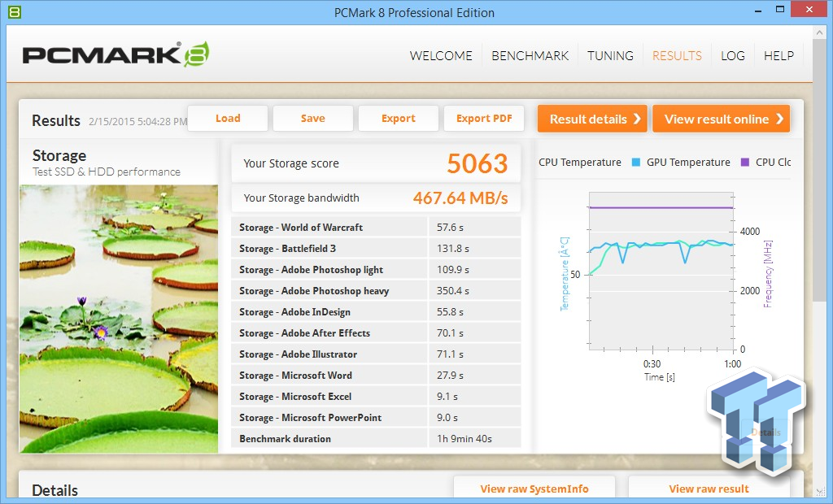
Task: Click the results date 2/15/2015 timestamp
Action: point(137,122)
